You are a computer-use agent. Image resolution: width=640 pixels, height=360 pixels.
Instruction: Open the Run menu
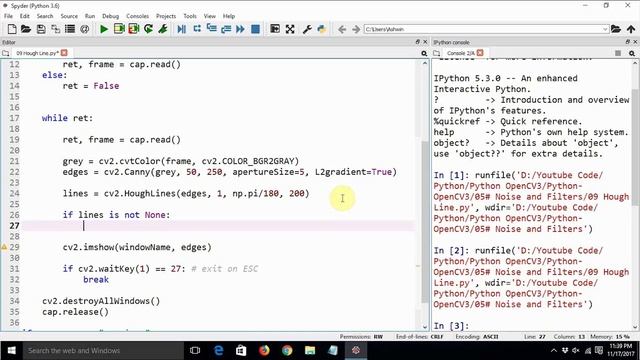(x=90, y=16)
